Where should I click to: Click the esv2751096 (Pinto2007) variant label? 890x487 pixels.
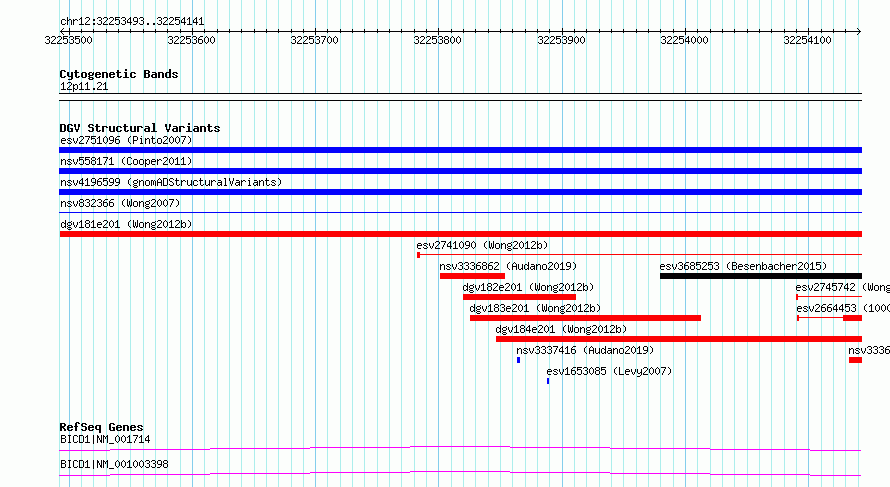[x=126, y=140]
